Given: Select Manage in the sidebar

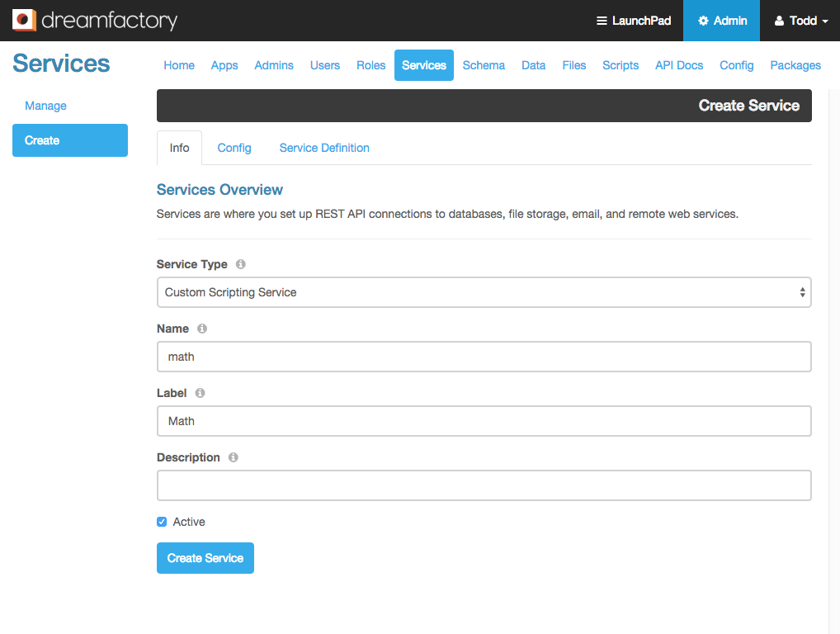Looking at the screenshot, I should point(45,106).
